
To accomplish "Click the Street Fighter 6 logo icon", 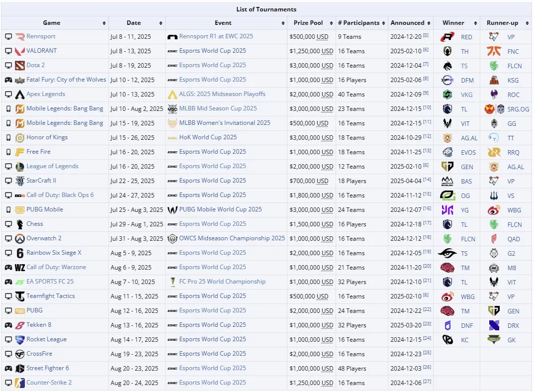I will point(20,369).
